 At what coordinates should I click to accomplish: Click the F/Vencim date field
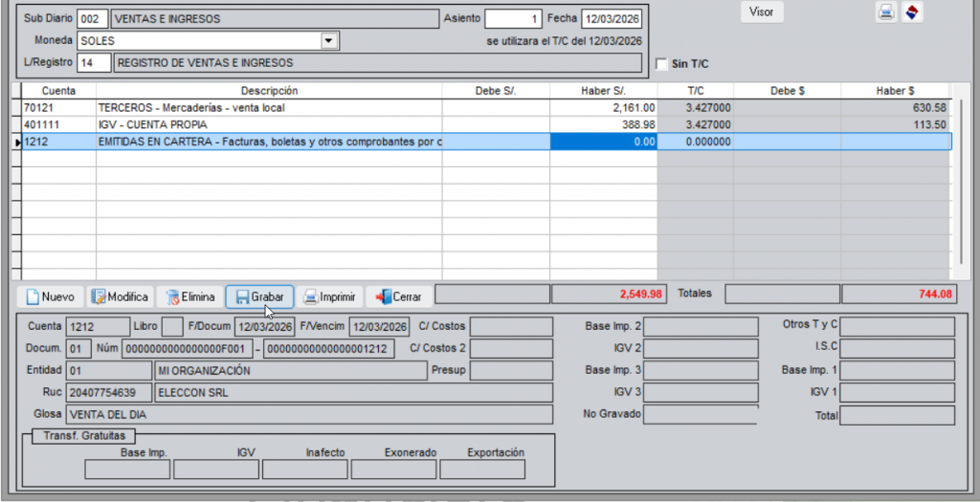[x=379, y=327]
